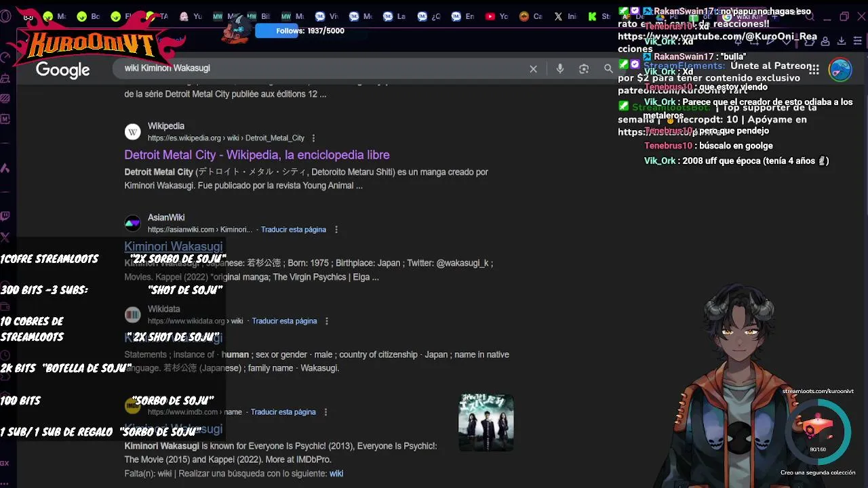Click the 'wiki' search-instead link
This screenshot has height=488, width=868.
coord(336,474)
